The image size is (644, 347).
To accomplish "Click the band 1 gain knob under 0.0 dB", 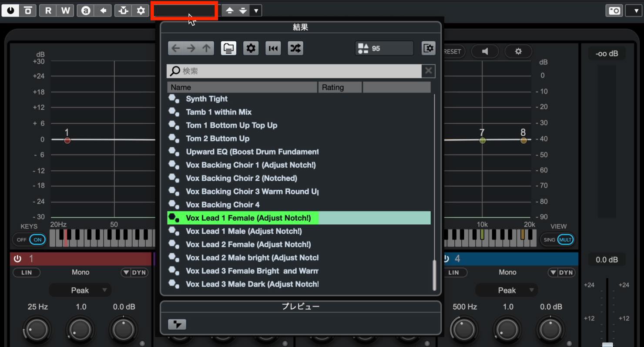I will 124,330.
